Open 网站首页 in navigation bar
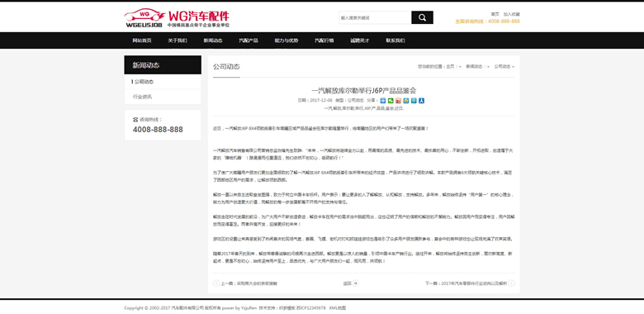 click(142, 40)
